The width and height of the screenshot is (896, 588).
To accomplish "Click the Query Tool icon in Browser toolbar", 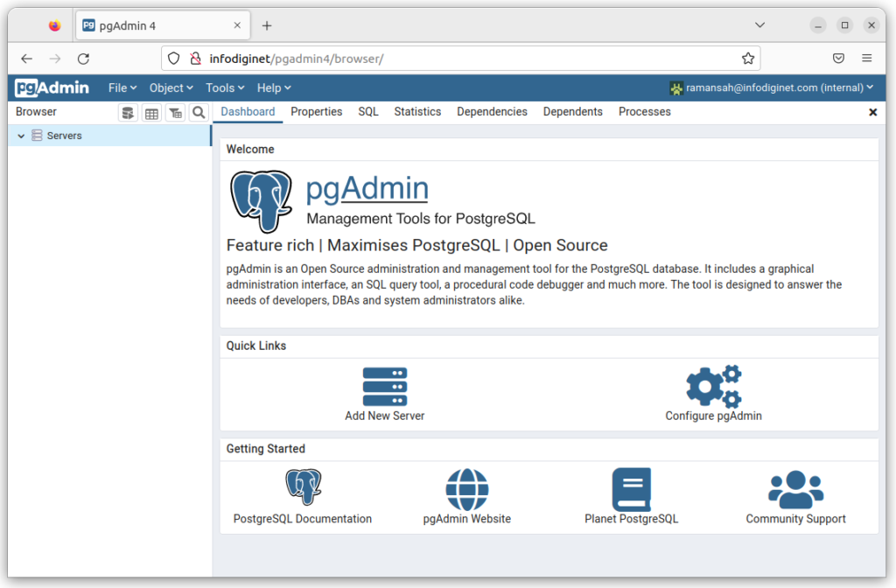I will coord(128,113).
